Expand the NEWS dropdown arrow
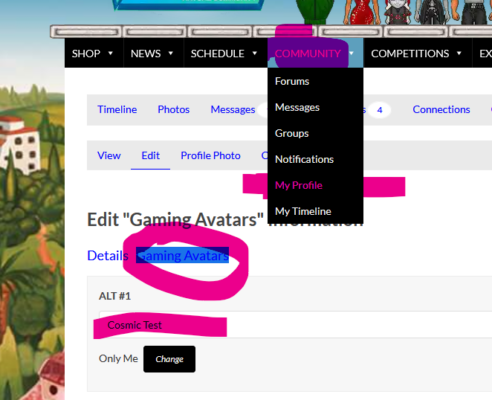Image resolution: width=492 pixels, height=400 pixels. coord(171,53)
